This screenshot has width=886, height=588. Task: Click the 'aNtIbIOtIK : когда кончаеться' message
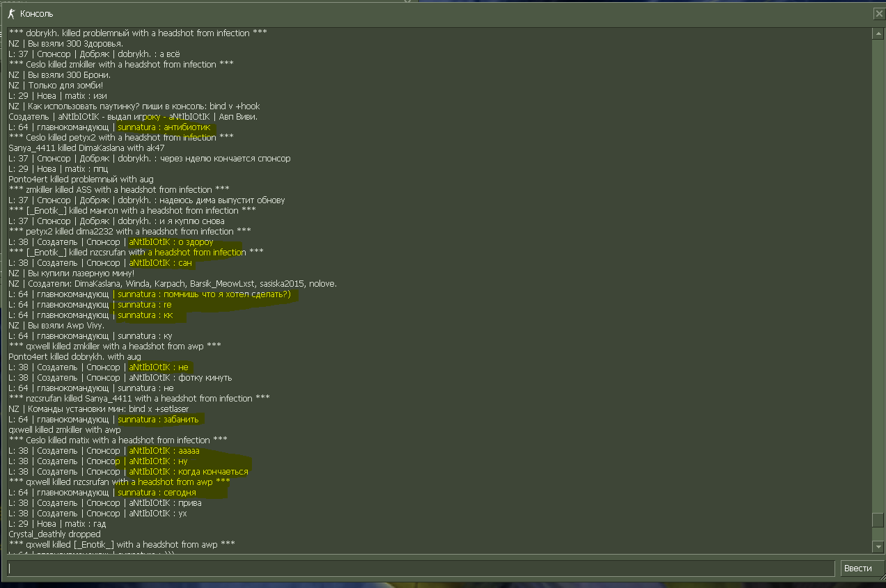(188, 472)
